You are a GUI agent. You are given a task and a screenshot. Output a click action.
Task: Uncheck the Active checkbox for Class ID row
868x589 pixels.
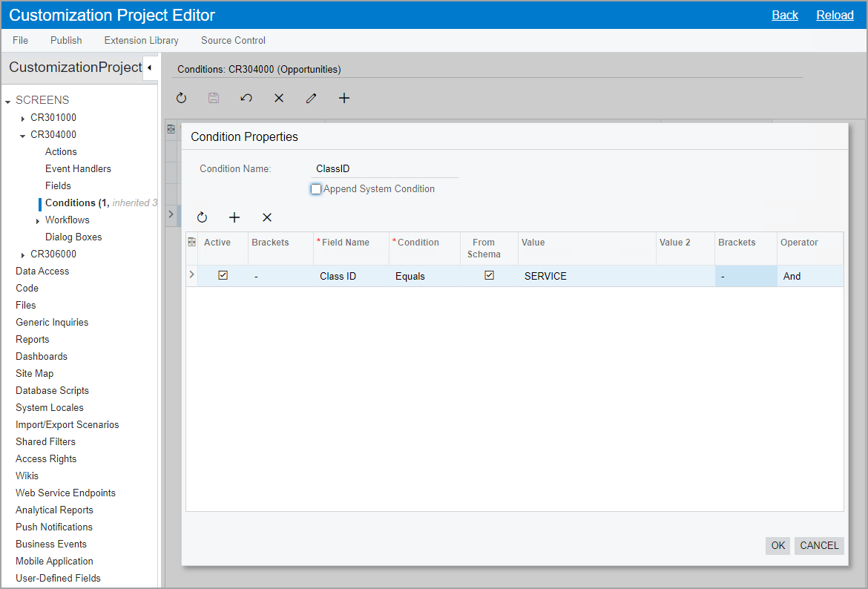click(223, 275)
